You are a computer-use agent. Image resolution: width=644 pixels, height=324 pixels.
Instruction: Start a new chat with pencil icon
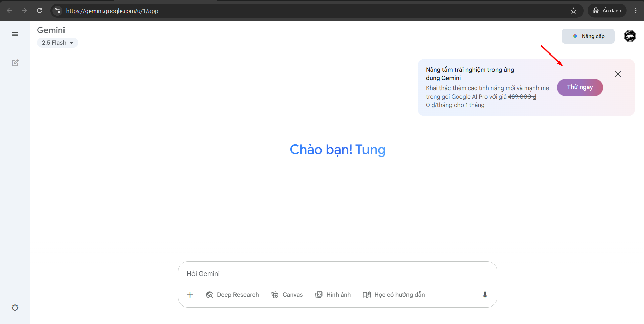tap(15, 63)
